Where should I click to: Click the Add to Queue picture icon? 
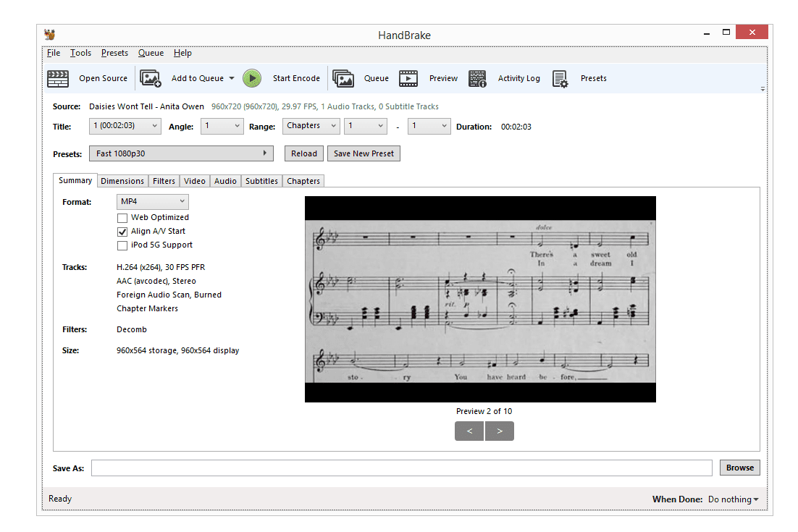coord(151,78)
